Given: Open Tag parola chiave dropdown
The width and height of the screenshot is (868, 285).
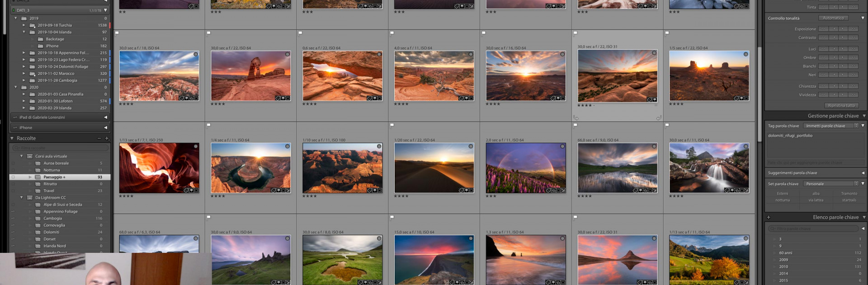Looking at the screenshot, I should pyautogui.click(x=831, y=126).
